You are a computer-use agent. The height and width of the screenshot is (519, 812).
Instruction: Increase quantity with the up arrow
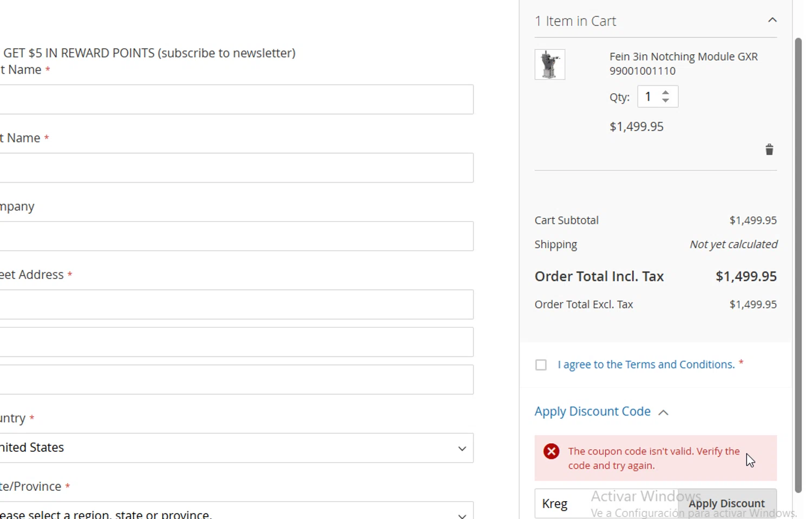[666, 92]
